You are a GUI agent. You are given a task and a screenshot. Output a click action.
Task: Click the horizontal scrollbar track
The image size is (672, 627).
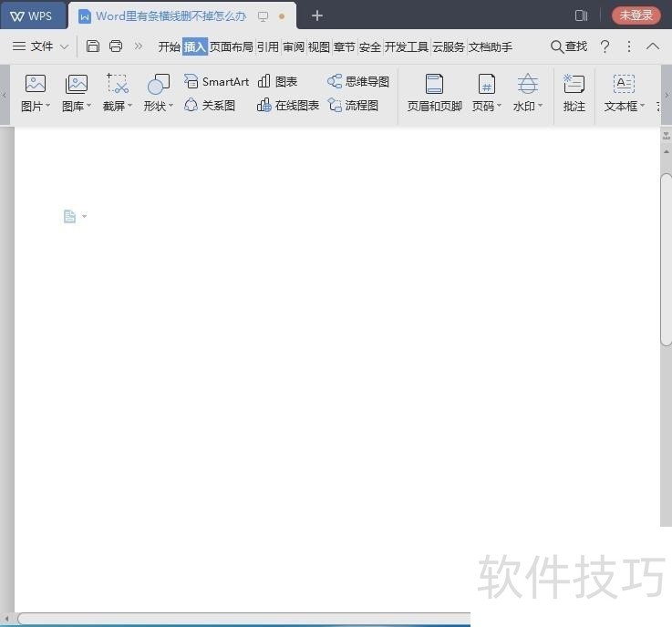click(244, 619)
